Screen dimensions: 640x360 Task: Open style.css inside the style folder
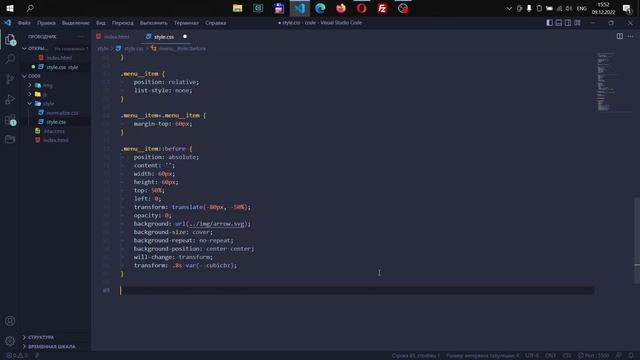pyautogui.click(x=56, y=122)
